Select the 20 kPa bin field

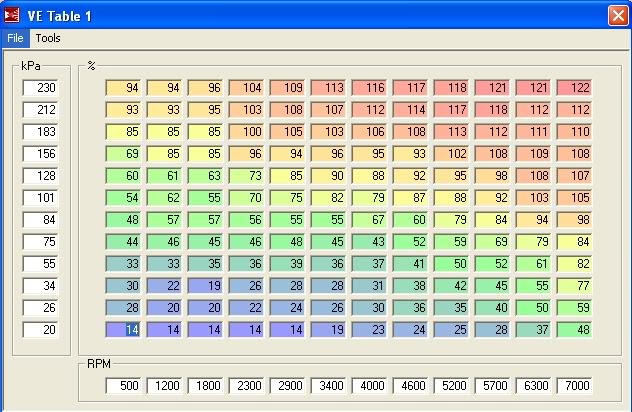click(41, 330)
